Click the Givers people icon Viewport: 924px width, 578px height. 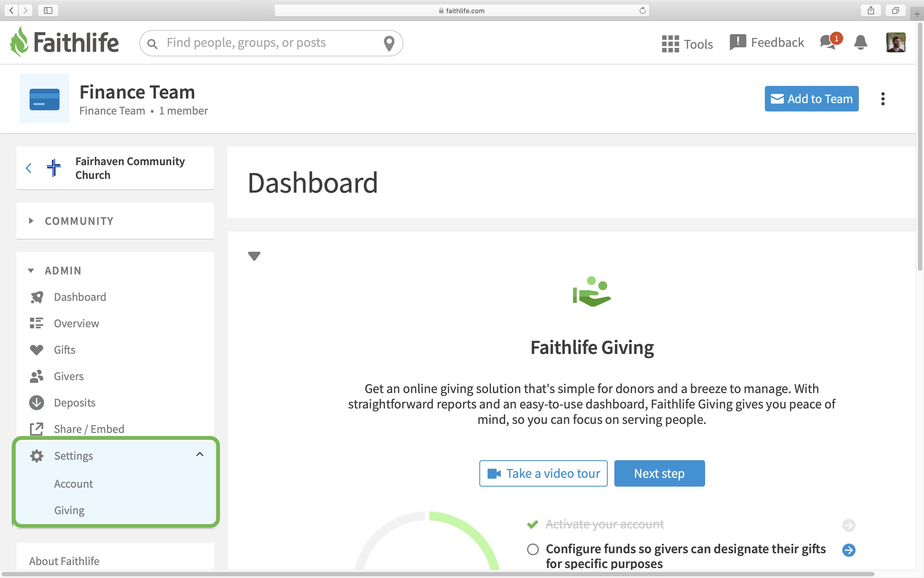click(37, 376)
